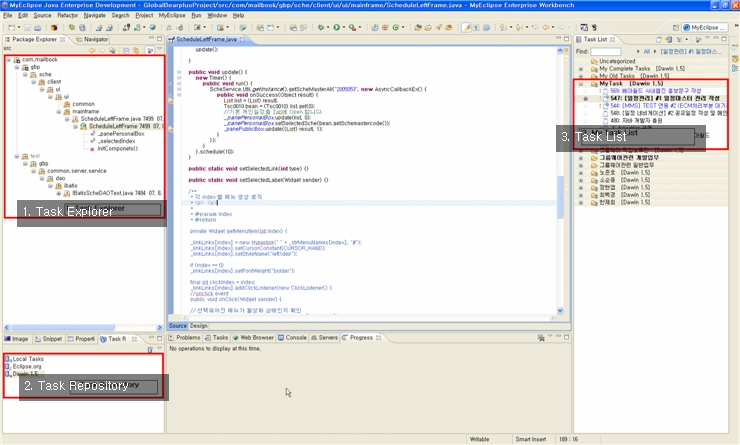Minimize the Package Explorer view
The height and width of the screenshot is (445, 740).
tap(151, 39)
